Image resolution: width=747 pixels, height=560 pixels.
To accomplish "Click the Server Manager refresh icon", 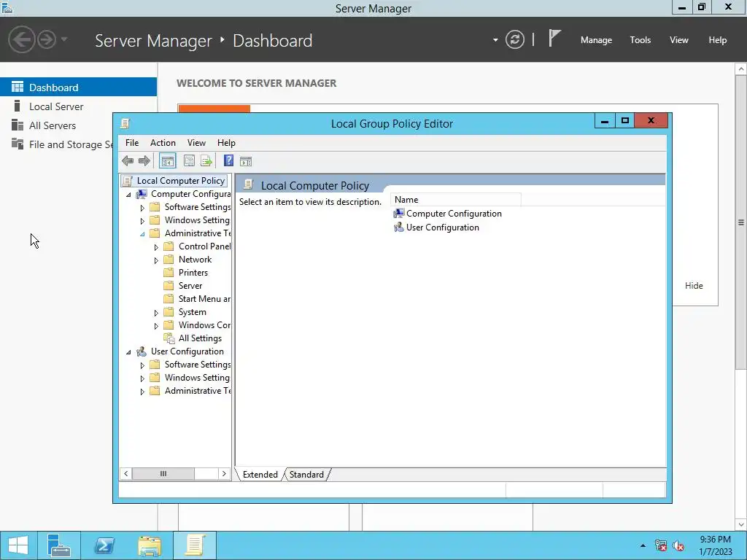I will point(514,39).
